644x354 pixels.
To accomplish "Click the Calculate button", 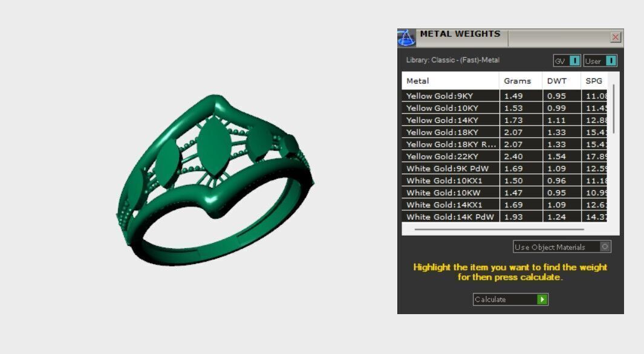I will point(510,300).
